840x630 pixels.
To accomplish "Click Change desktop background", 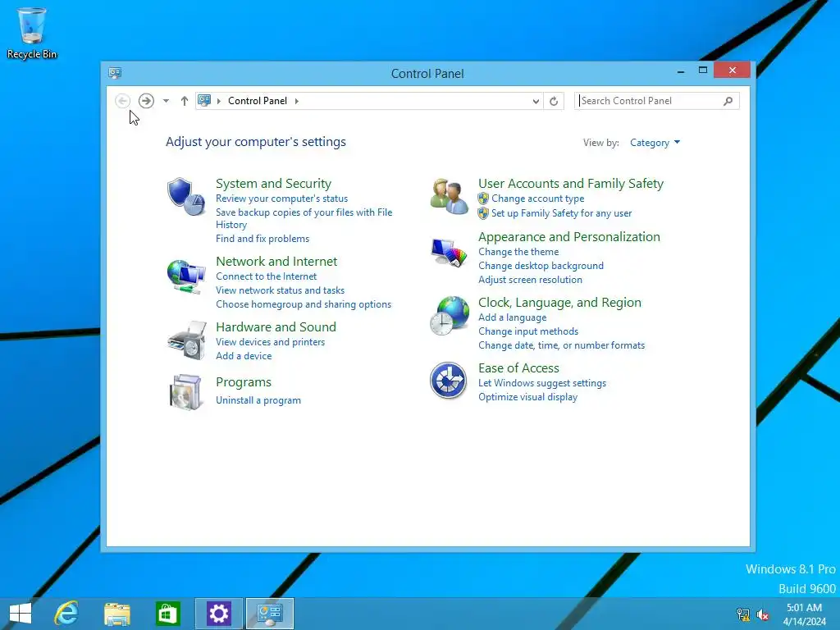I will pyautogui.click(x=541, y=266).
